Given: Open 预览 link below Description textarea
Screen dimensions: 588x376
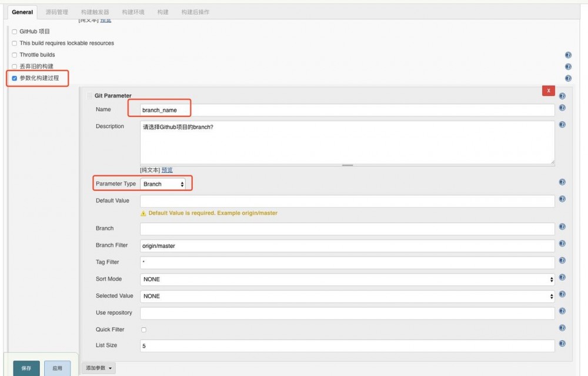Looking at the screenshot, I should tap(167, 170).
